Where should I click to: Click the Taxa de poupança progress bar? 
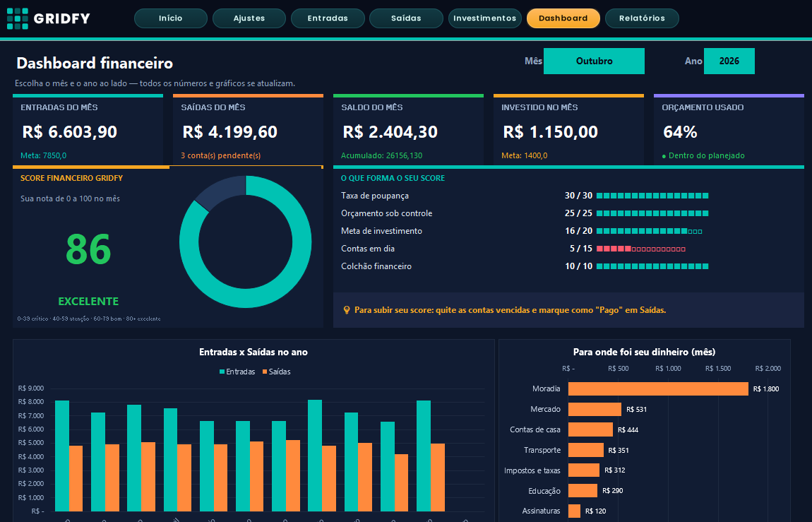click(652, 196)
